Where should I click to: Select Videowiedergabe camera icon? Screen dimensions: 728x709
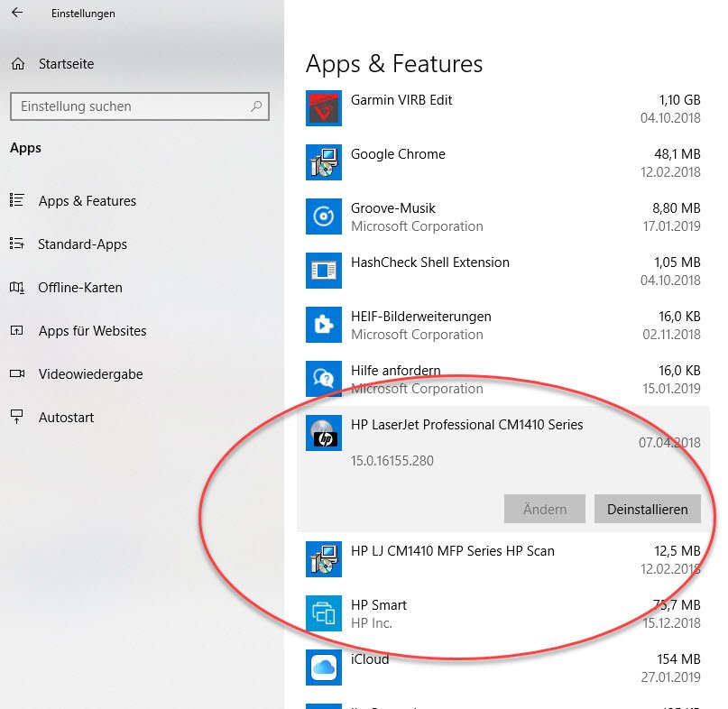17,373
